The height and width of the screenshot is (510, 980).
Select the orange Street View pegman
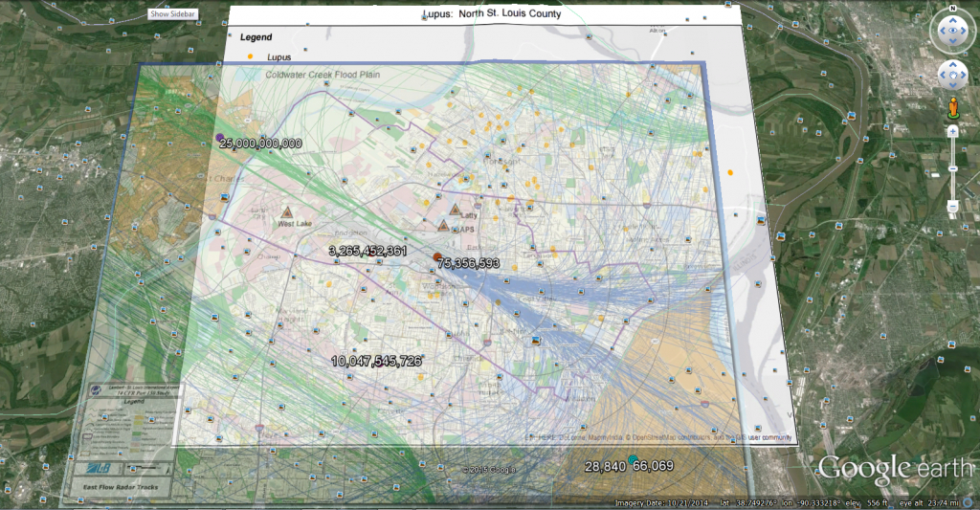pos(952,107)
